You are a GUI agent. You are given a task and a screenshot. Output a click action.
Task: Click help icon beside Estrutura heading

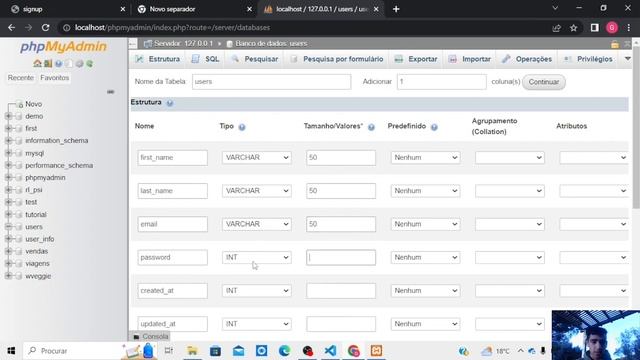[170, 103]
